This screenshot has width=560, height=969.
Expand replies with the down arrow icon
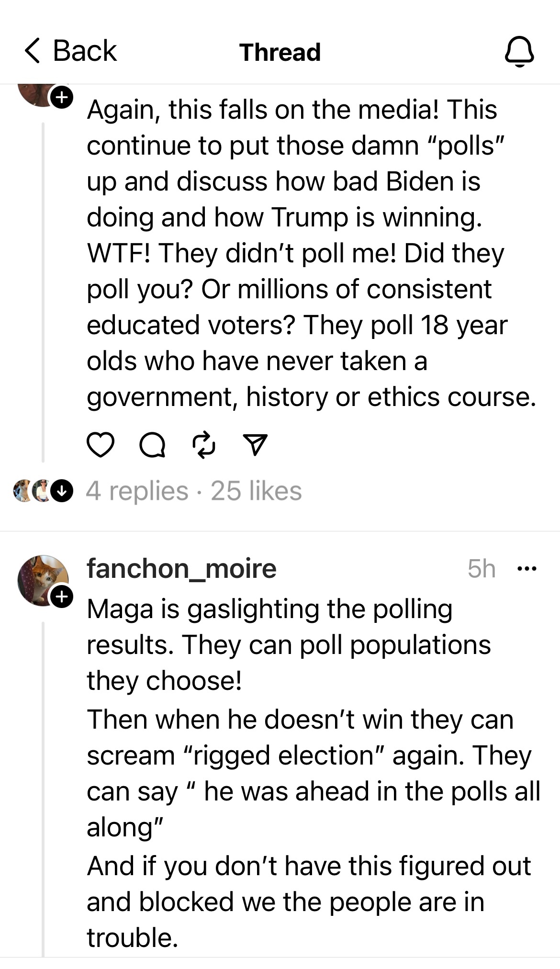click(62, 491)
